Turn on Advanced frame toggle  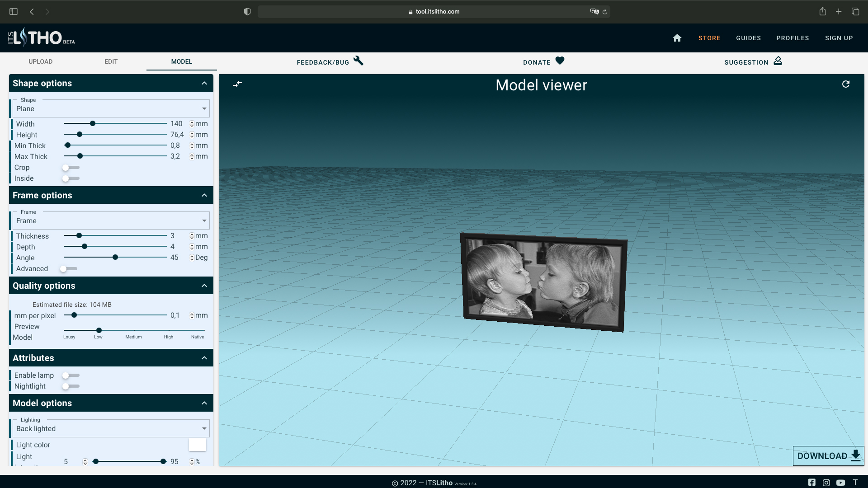tap(68, 269)
